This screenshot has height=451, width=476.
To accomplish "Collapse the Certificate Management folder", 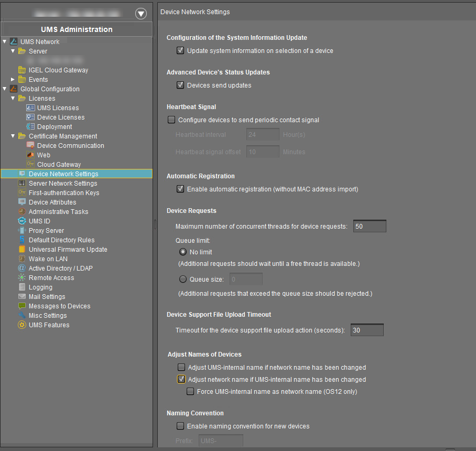I will tap(13, 136).
